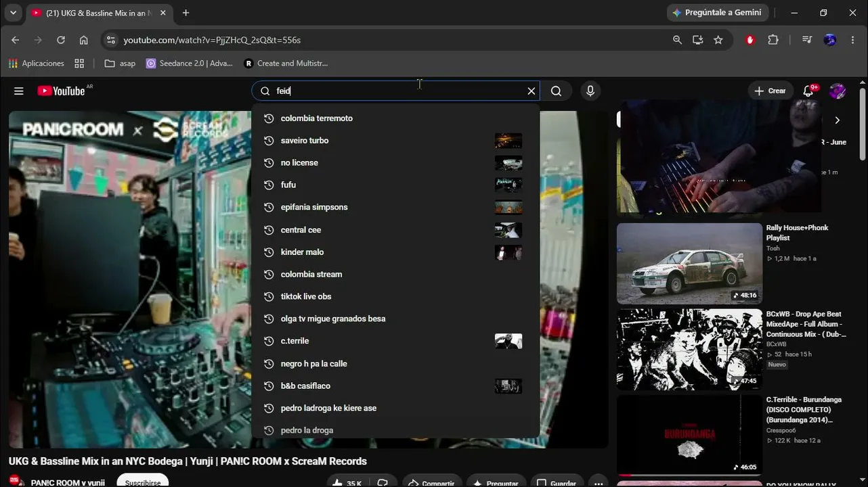The image size is (868, 487).
Task: Pick the 'epifania simpsons' suggestion
Action: [x=395, y=207]
